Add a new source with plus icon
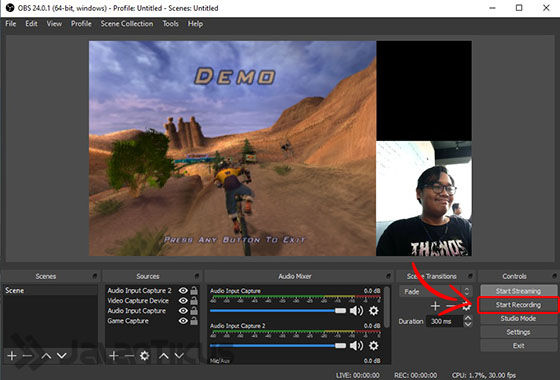560x380 pixels. pyautogui.click(x=114, y=356)
